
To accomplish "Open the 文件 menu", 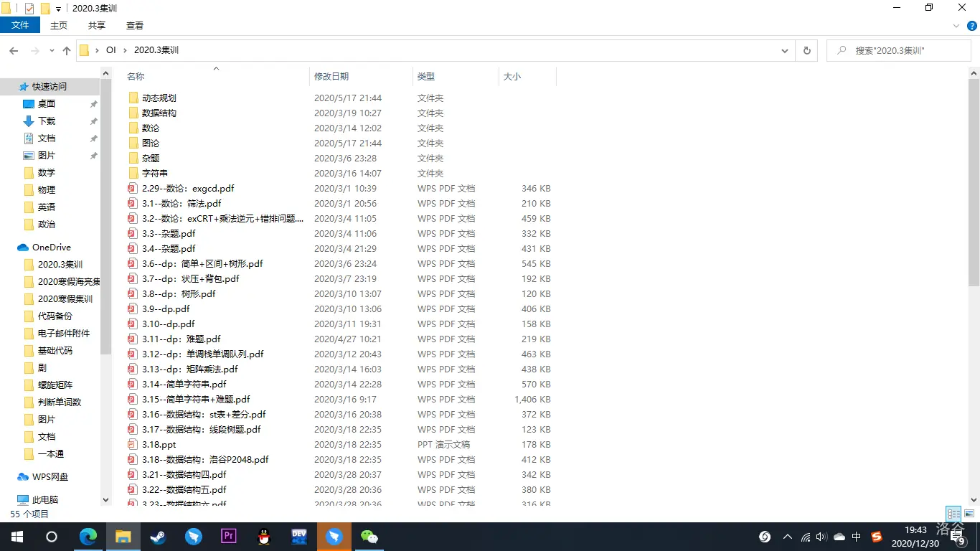I will (20, 26).
